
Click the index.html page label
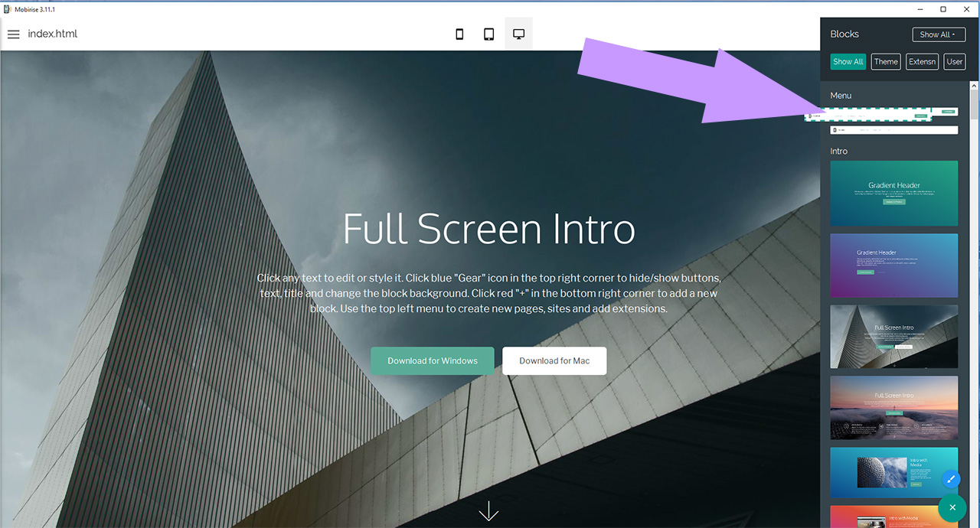click(53, 34)
